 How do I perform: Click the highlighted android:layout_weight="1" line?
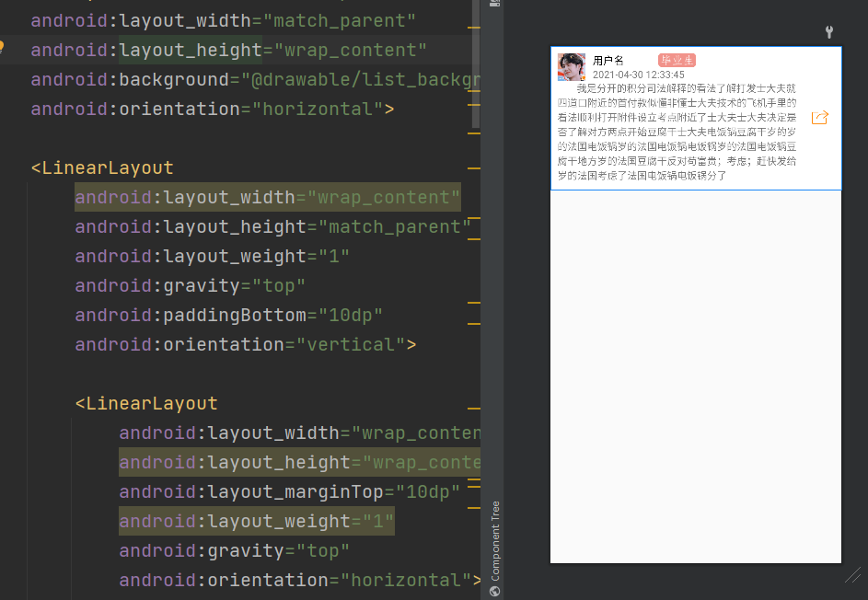pos(256,522)
